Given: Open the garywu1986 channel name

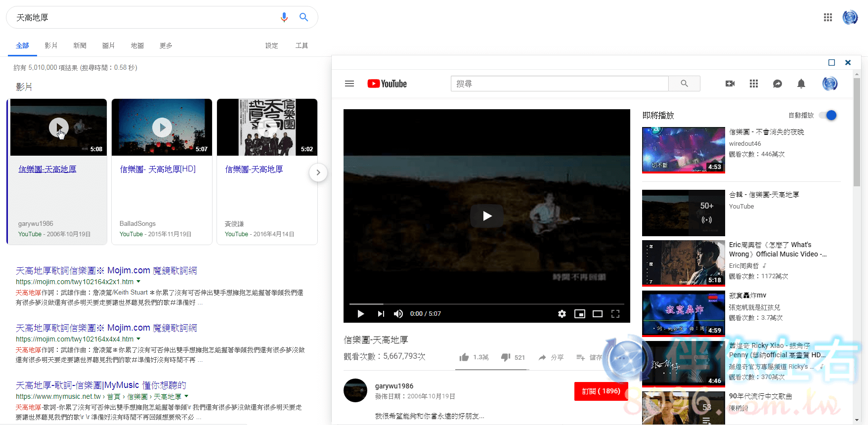Looking at the screenshot, I should [394, 386].
